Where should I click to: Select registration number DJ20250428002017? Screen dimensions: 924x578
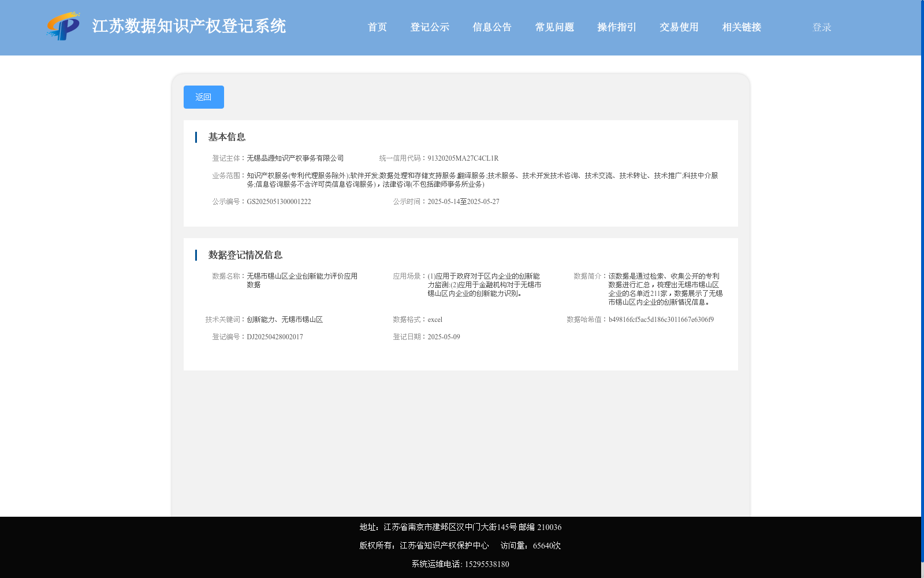click(x=275, y=337)
